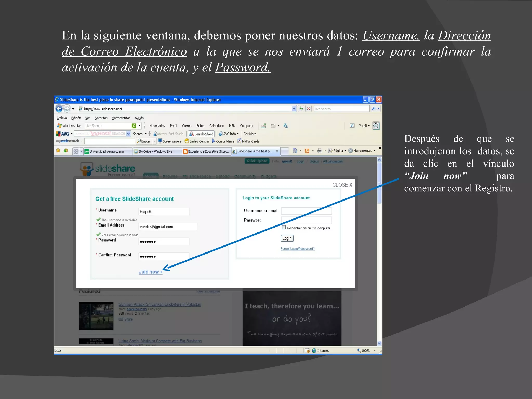Click Get More on AVG toolbar
532x399 pixels.
pos(250,134)
